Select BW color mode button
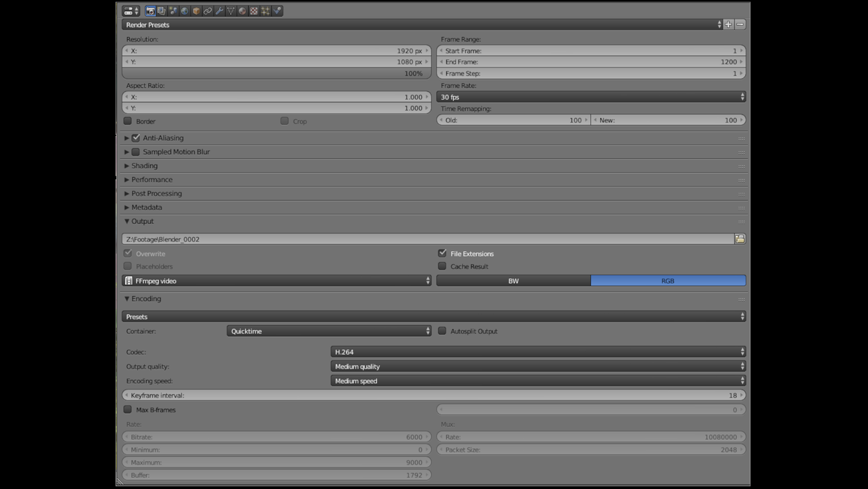Viewport: 868px width, 489px height. [x=513, y=281]
